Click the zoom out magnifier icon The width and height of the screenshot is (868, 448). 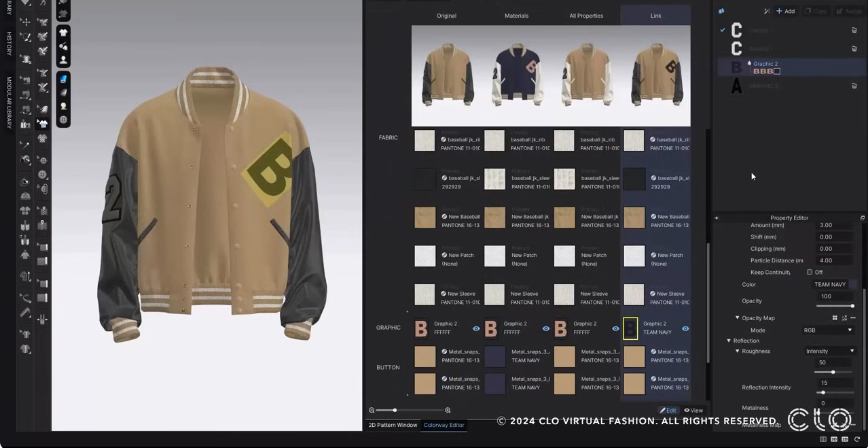tap(372, 410)
